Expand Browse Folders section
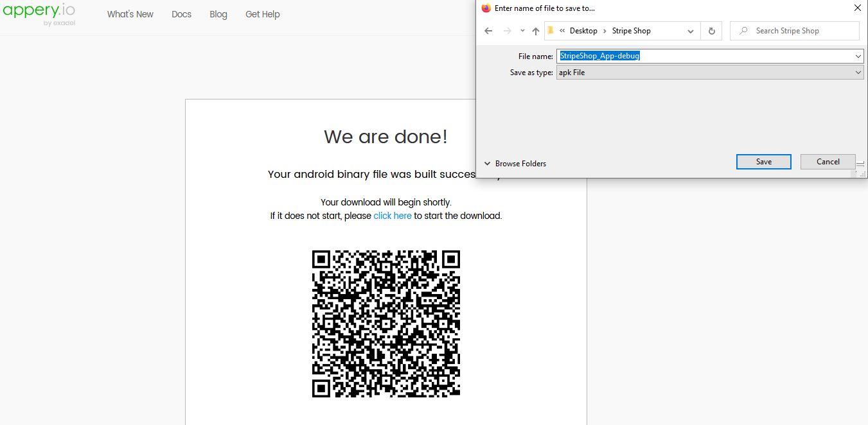Image resolution: width=868 pixels, height=425 pixels. pos(515,164)
